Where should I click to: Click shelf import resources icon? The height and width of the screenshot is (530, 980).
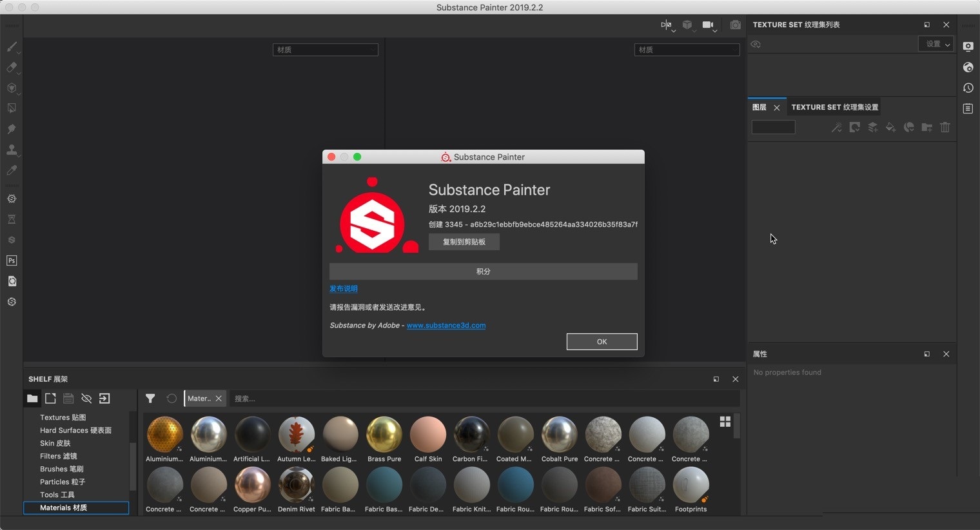point(104,398)
